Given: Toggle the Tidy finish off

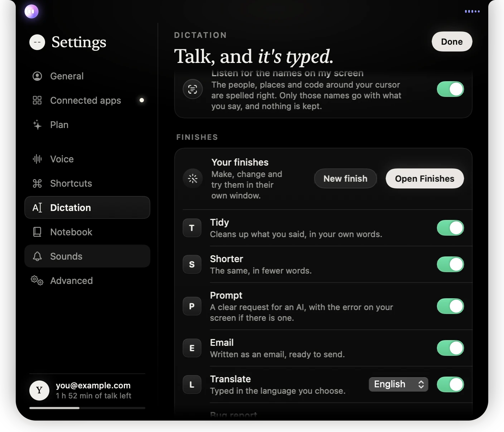Looking at the screenshot, I should (450, 228).
